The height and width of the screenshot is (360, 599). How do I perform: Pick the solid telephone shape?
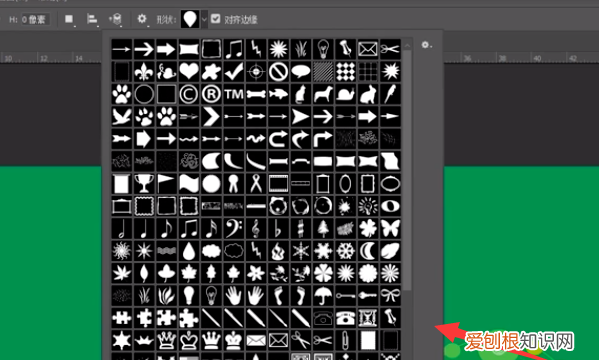pyautogui.click(x=345, y=318)
